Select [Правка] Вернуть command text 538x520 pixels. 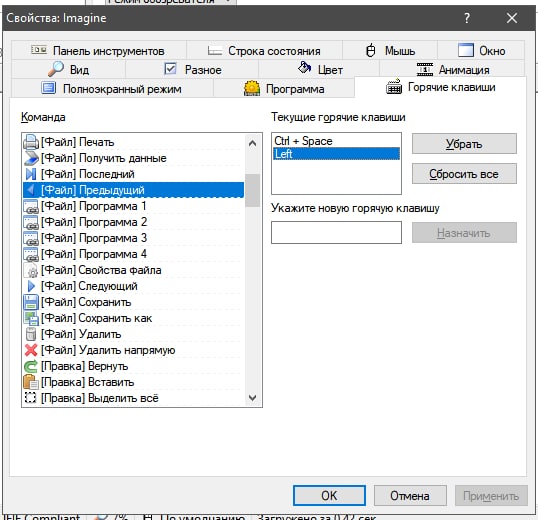pos(84,366)
